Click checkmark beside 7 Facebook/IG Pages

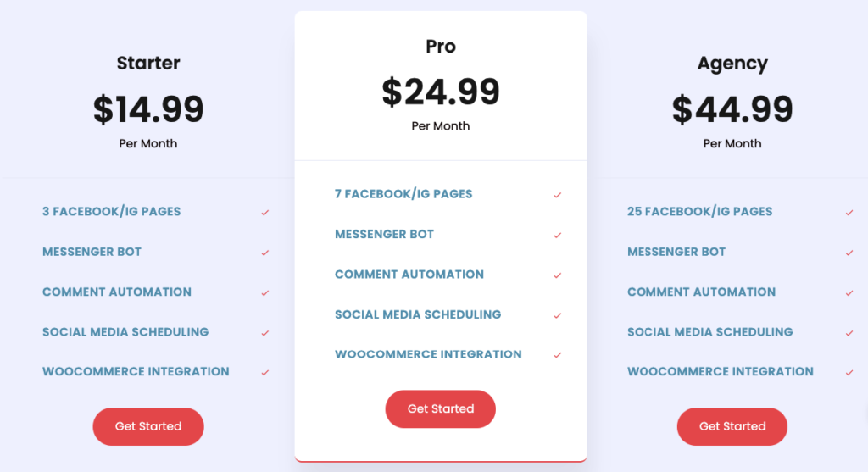[558, 195]
